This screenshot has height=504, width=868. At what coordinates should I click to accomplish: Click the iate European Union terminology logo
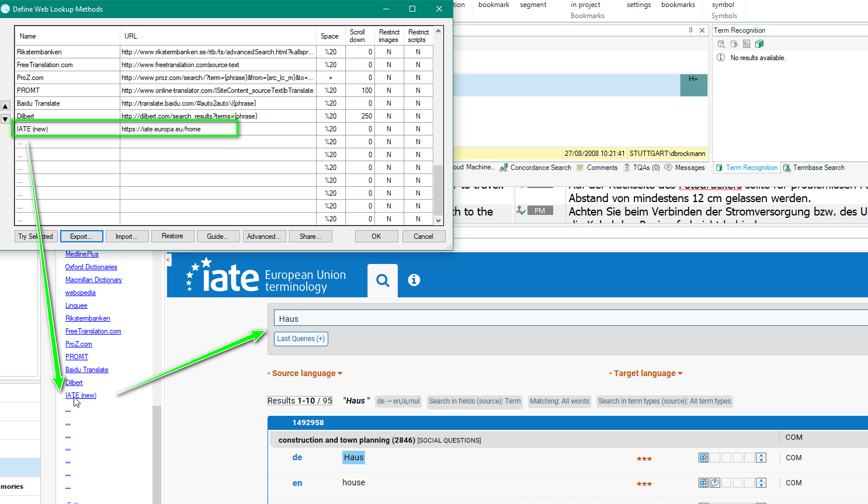coord(266,275)
